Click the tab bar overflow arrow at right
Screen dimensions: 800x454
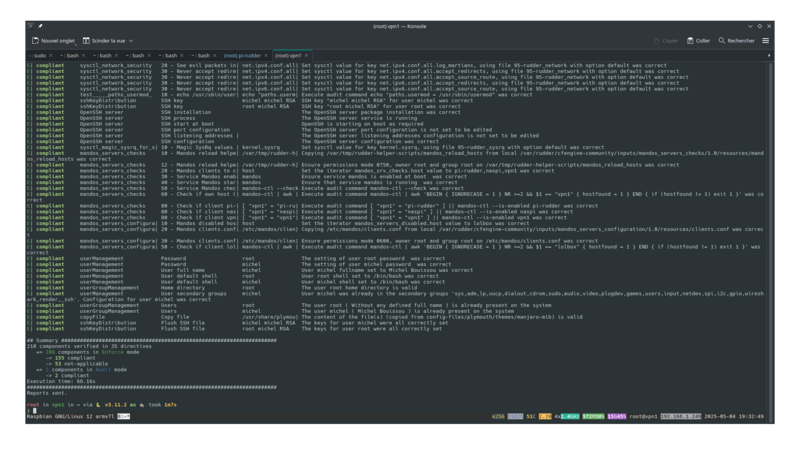click(x=769, y=56)
